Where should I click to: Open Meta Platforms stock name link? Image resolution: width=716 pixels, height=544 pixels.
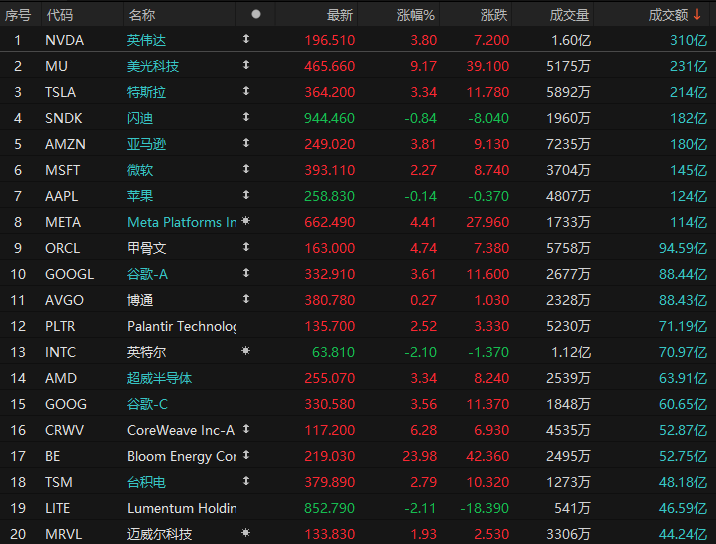coord(182,222)
